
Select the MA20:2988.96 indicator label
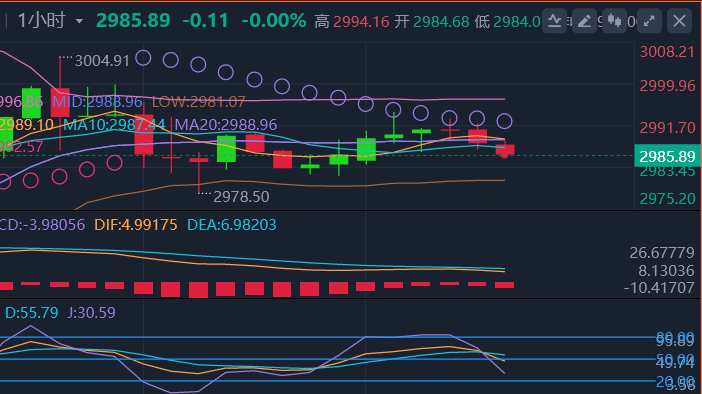(x=226, y=124)
